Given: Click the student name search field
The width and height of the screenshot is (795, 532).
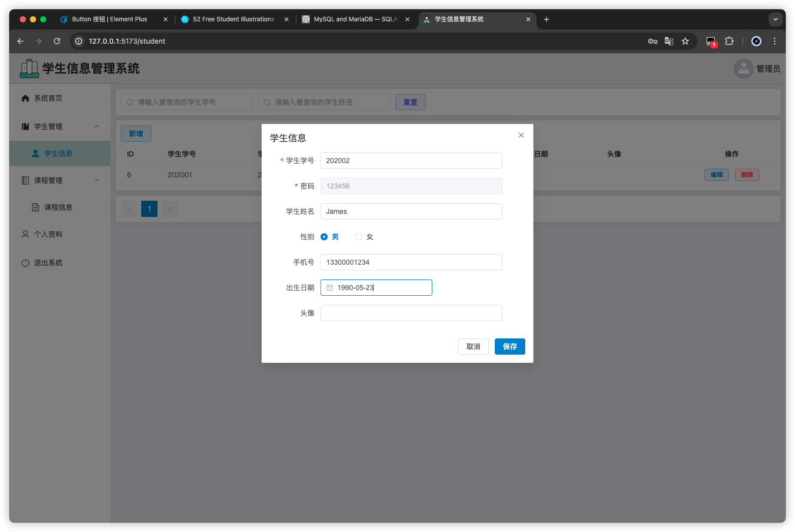Looking at the screenshot, I should tap(324, 102).
